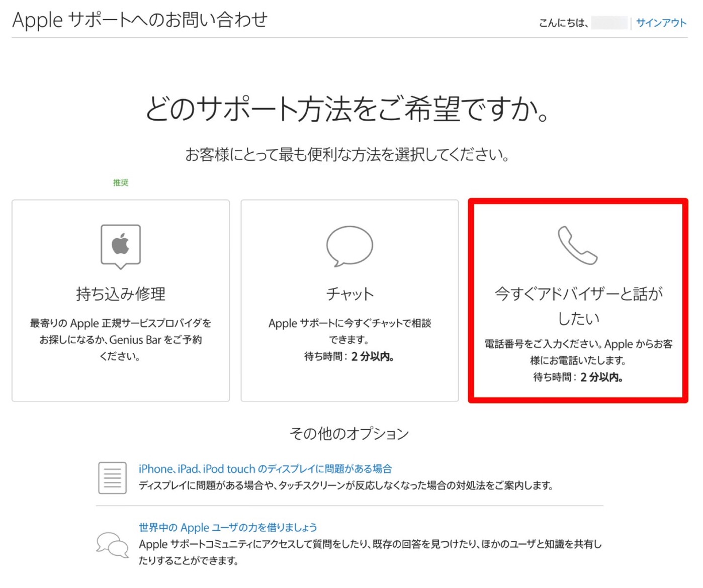This screenshot has height=588, width=703.
Task: Click chat card's 待ち時間: 2 分以内 text
Action: point(349,356)
